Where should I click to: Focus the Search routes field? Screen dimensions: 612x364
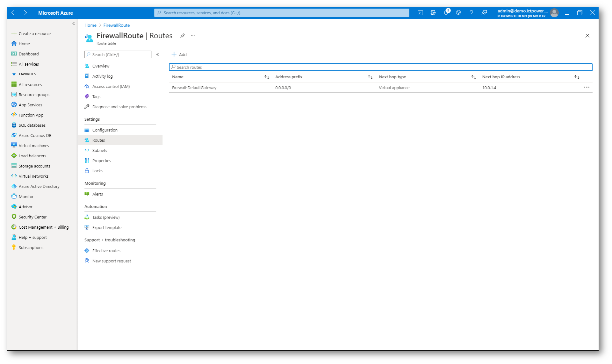point(380,67)
